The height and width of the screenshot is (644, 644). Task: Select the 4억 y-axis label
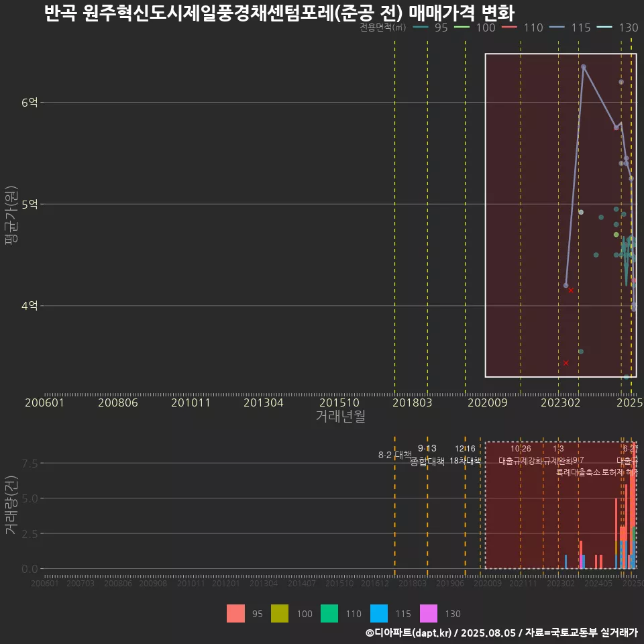click(30, 306)
